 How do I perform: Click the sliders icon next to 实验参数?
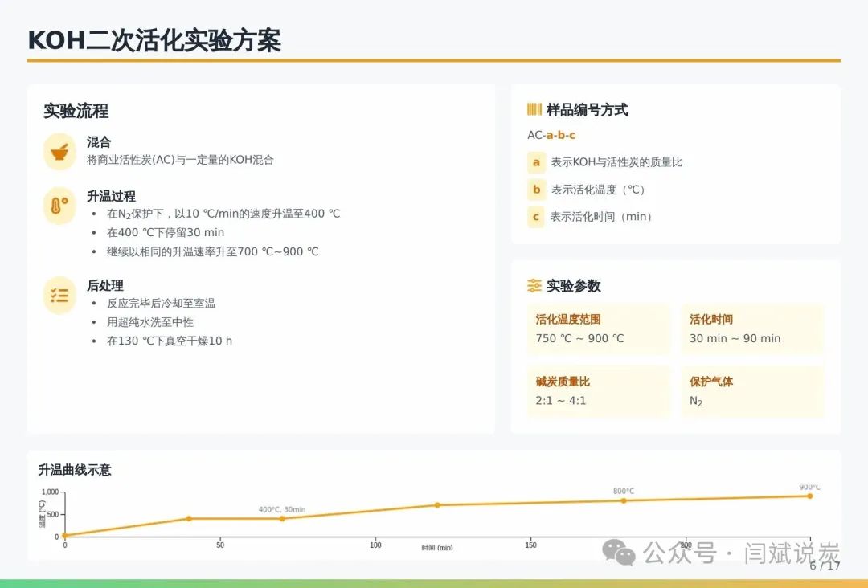534,286
